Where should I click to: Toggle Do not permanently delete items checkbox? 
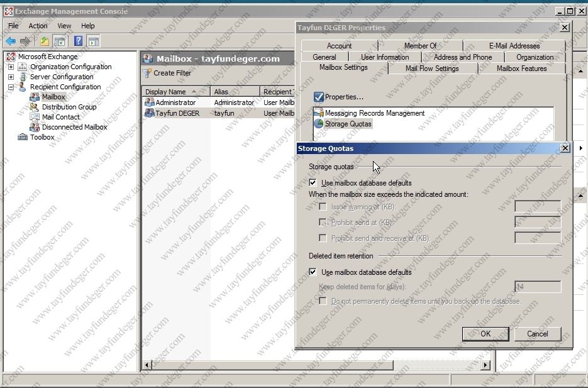(323, 301)
